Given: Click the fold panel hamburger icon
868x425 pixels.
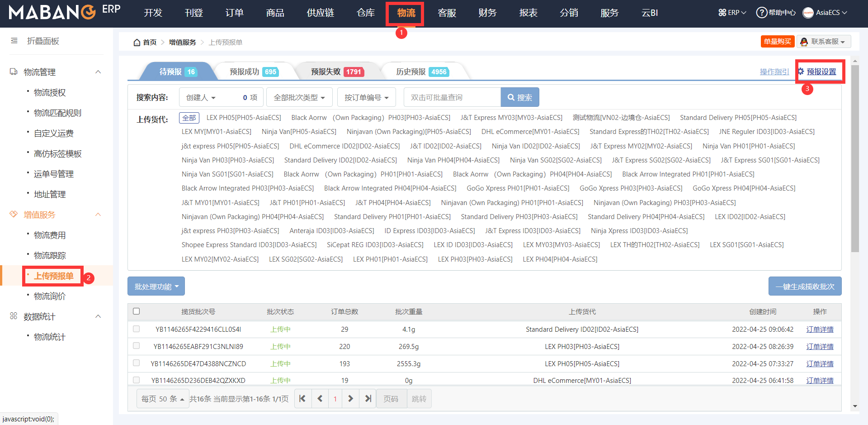Looking at the screenshot, I should [x=14, y=41].
